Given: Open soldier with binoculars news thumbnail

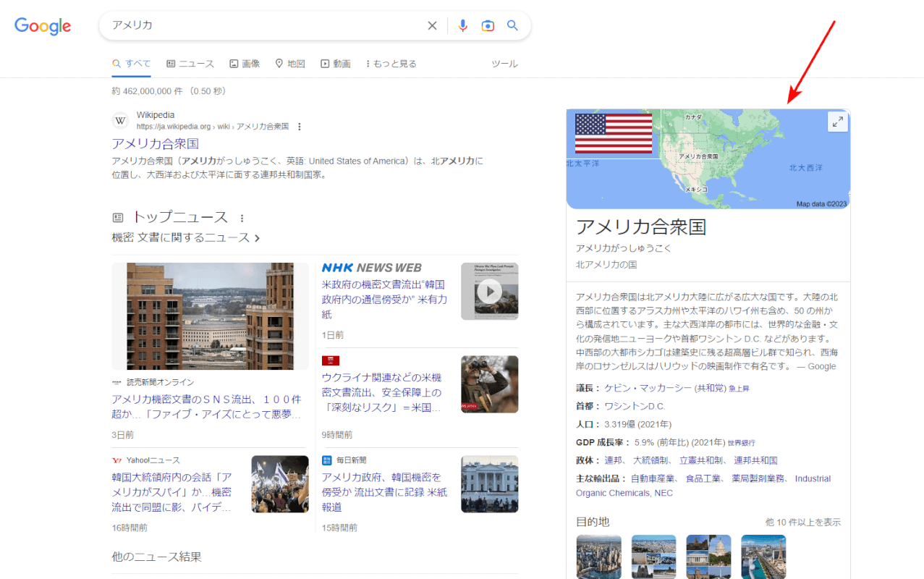Looking at the screenshot, I should pos(490,384).
